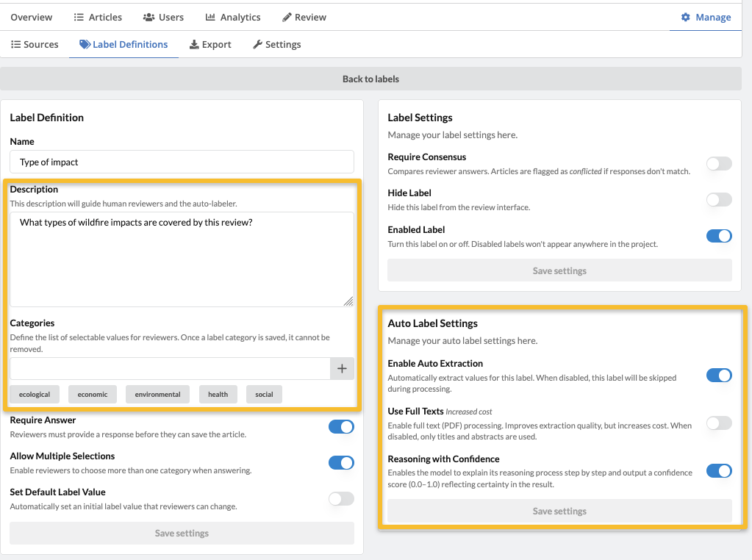
Task: Click the new category input field
Action: [x=170, y=369]
